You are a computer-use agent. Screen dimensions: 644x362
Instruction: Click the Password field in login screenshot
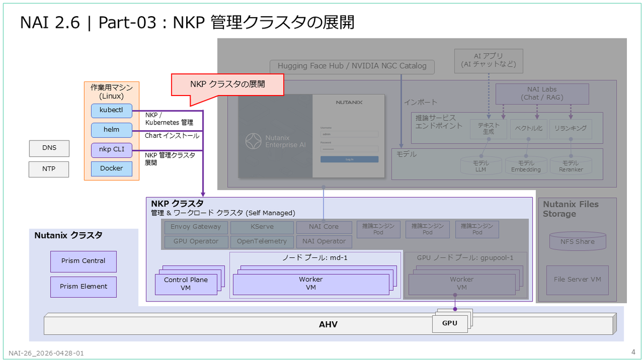(x=349, y=149)
